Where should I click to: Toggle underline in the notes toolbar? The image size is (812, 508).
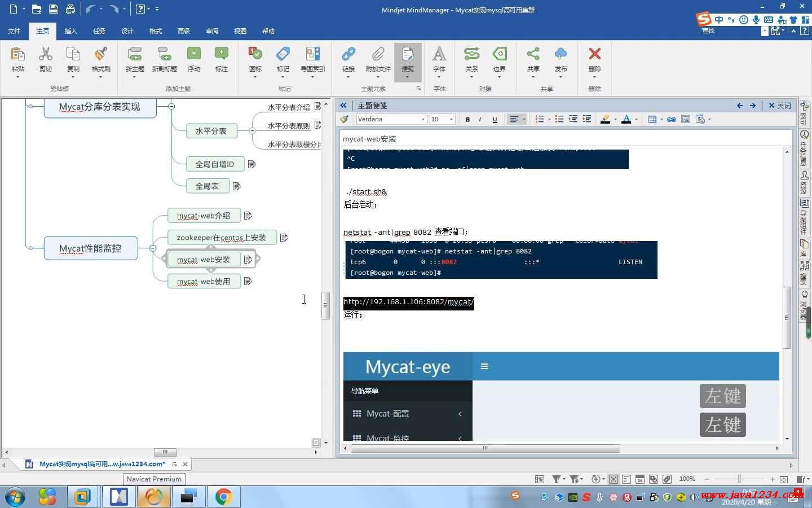495,119
